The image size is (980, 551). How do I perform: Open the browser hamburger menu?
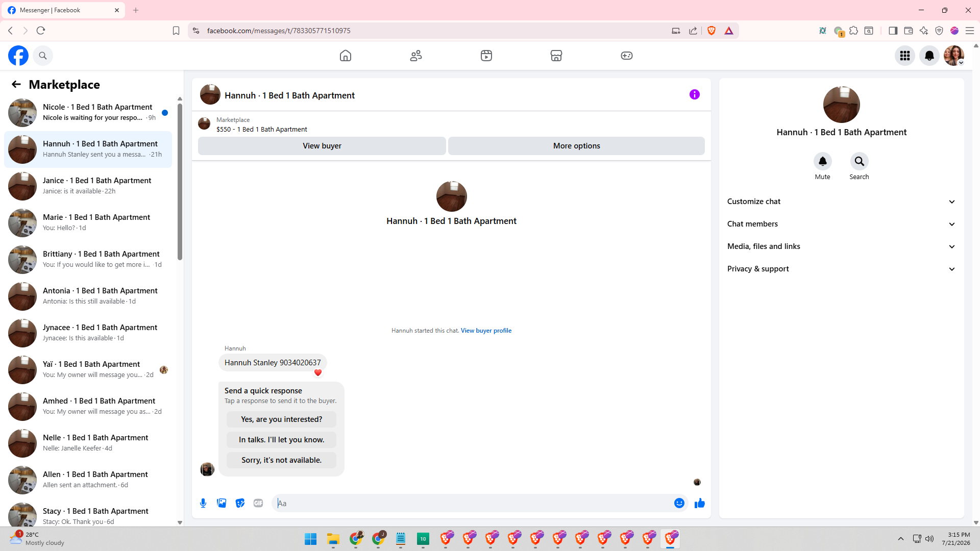[x=970, y=31]
